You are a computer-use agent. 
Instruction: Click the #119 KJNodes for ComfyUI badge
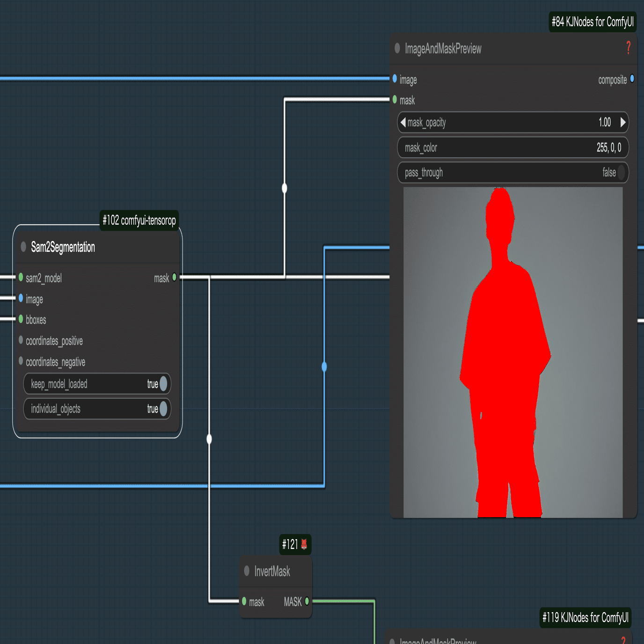coord(585,618)
